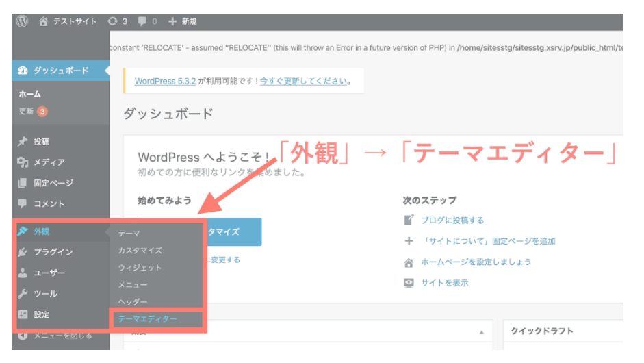This screenshot has width=644, height=363.
Task: Choose ウィジェット from the 外観 submenu
Action: coord(140,267)
